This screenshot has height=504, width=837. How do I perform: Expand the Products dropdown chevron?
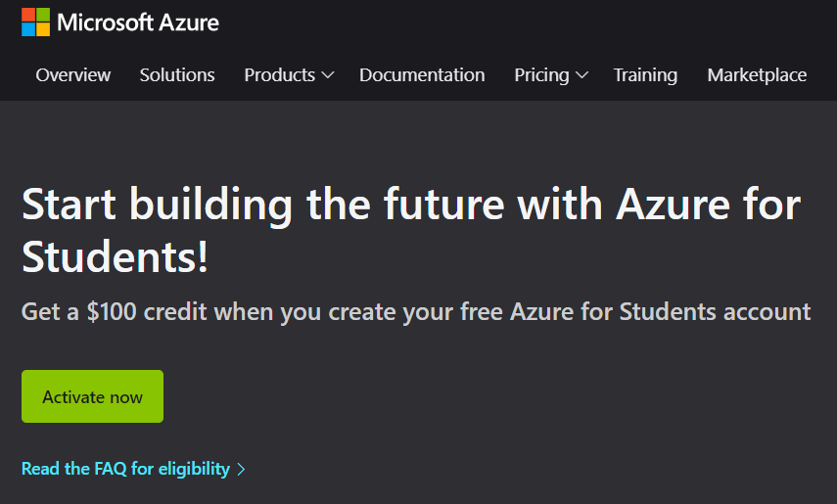tap(328, 75)
